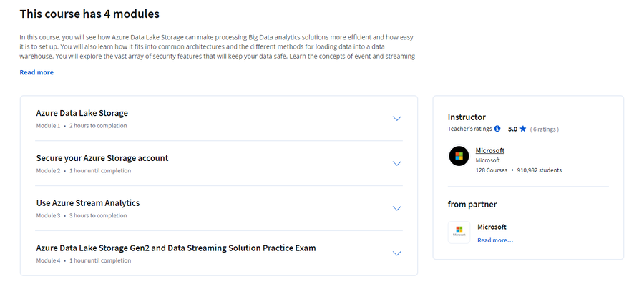Open the Microsoft instructor link
The image size is (644, 294).
[490, 150]
